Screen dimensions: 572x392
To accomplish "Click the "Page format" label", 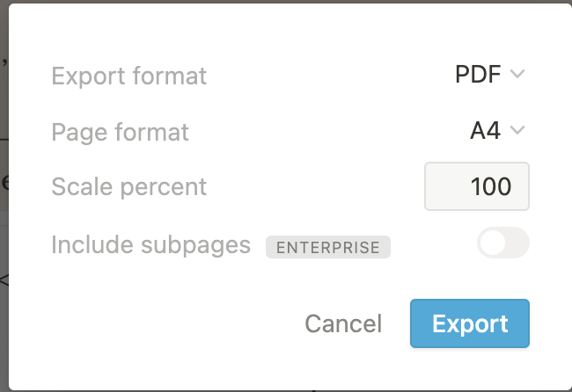I will [x=120, y=132].
